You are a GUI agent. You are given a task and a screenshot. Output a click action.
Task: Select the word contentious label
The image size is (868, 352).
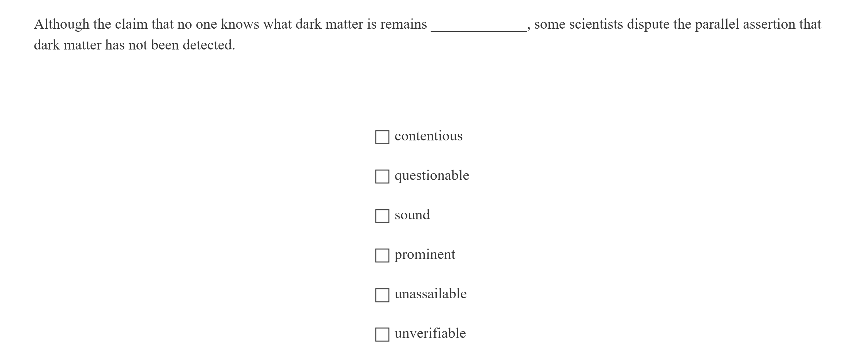coord(428,136)
